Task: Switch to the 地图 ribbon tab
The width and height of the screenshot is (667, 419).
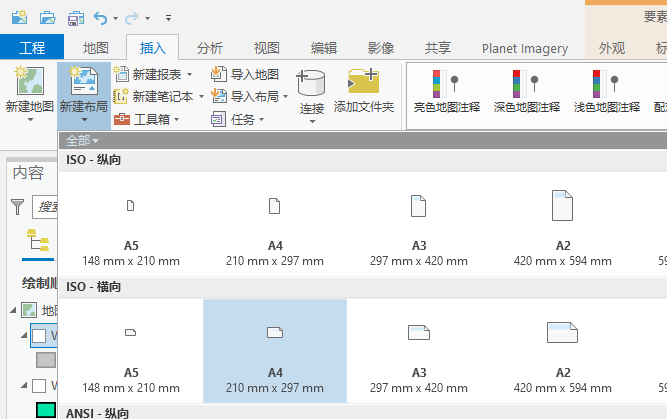Action: point(96,48)
